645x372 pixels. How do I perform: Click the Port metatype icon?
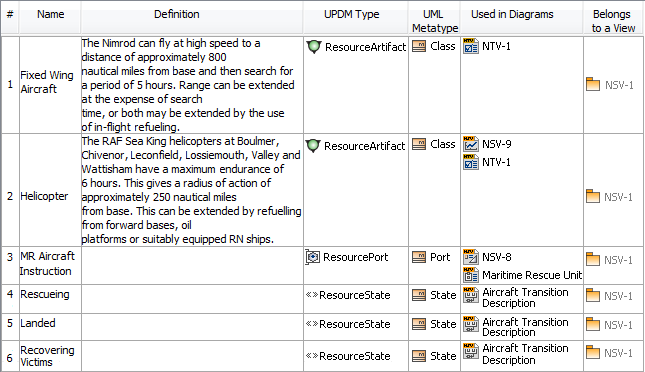(x=419, y=257)
